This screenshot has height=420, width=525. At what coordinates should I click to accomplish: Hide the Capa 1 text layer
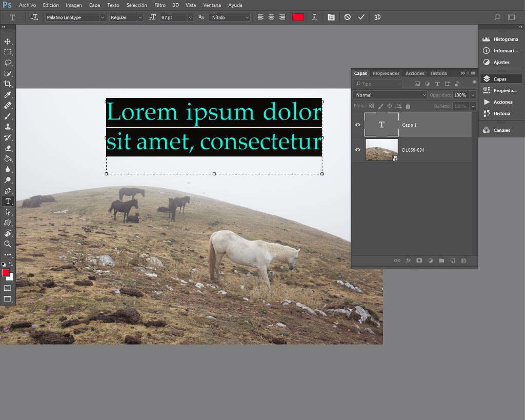coord(357,125)
